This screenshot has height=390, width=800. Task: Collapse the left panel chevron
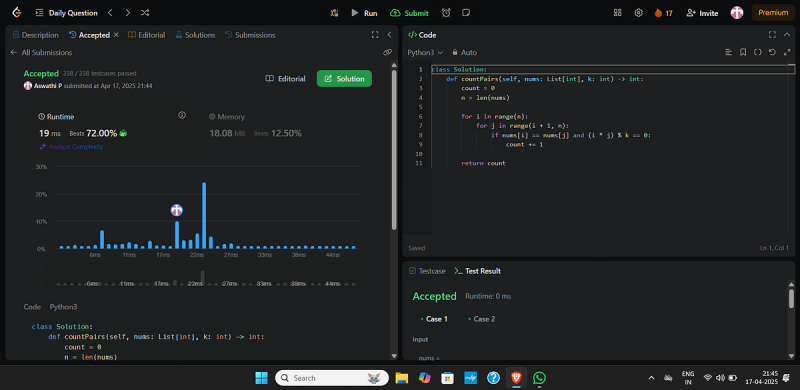pyautogui.click(x=389, y=35)
